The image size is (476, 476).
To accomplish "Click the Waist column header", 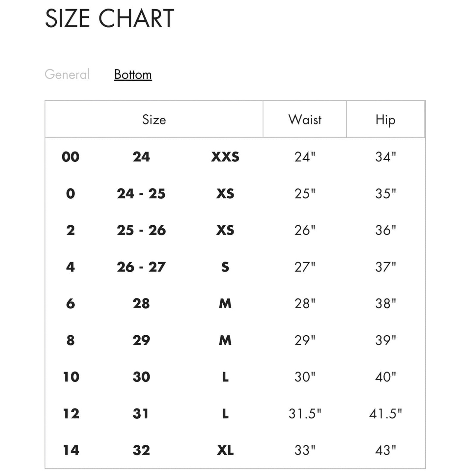I will click(305, 120).
